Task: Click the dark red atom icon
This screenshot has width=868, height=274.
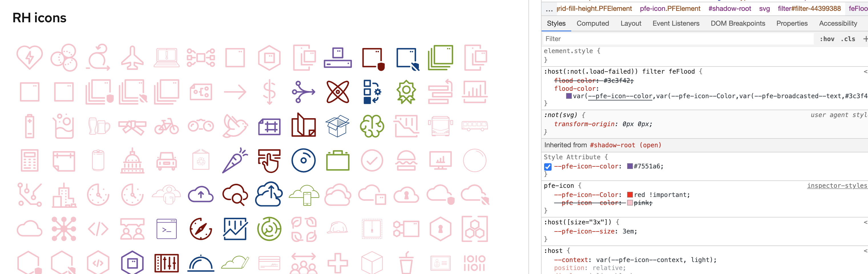Action: tap(338, 92)
